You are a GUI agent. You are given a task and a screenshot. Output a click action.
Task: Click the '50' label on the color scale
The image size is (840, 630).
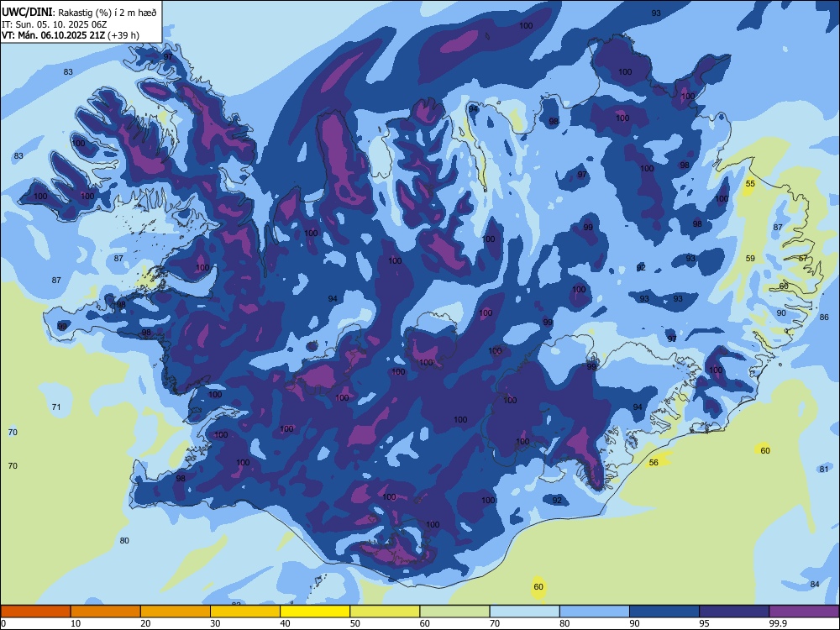click(354, 623)
